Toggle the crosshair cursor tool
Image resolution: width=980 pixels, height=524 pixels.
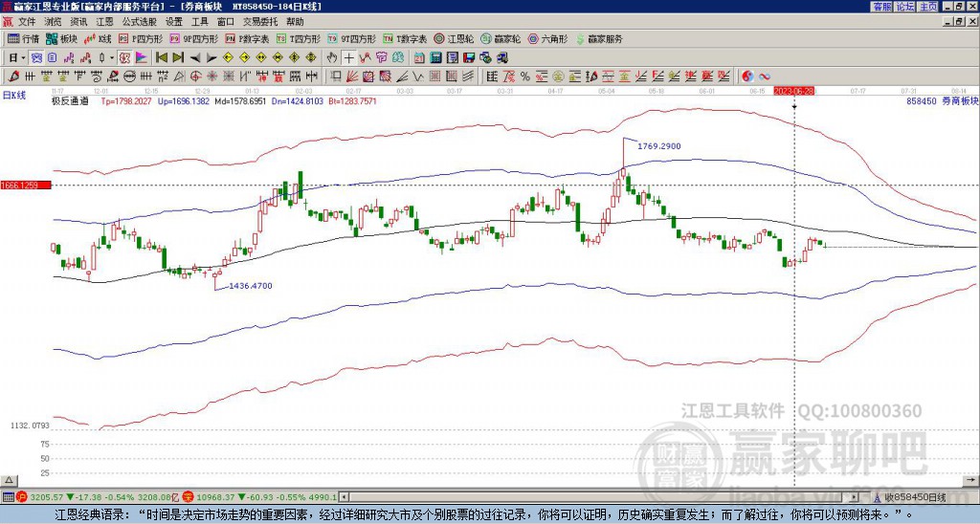pyautogui.click(x=348, y=58)
